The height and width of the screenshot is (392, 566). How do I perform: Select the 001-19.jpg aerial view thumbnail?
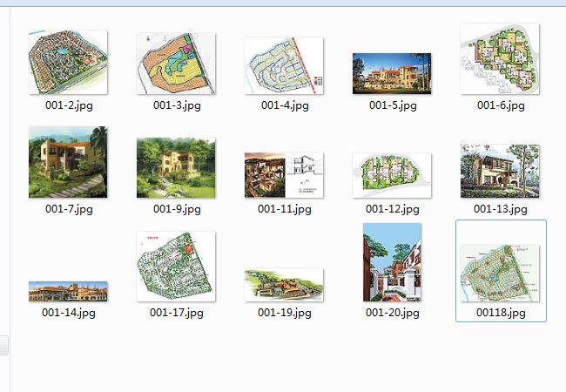[x=284, y=284]
